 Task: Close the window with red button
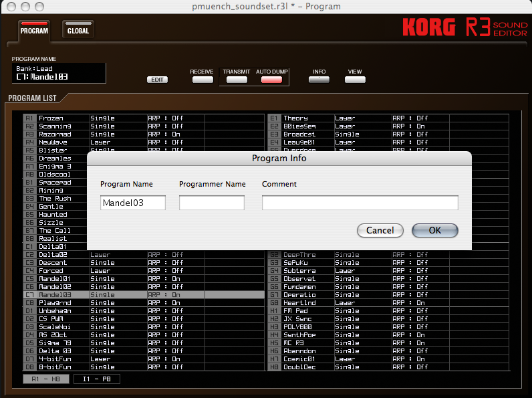click(11, 7)
